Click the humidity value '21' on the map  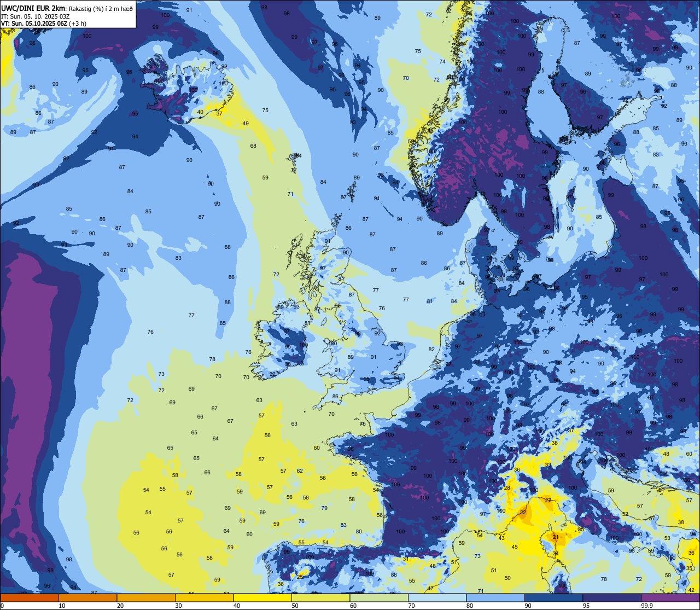tap(556, 537)
